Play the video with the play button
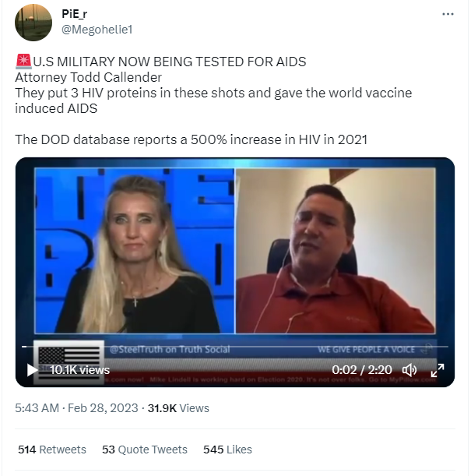471x476 pixels. 32,370
